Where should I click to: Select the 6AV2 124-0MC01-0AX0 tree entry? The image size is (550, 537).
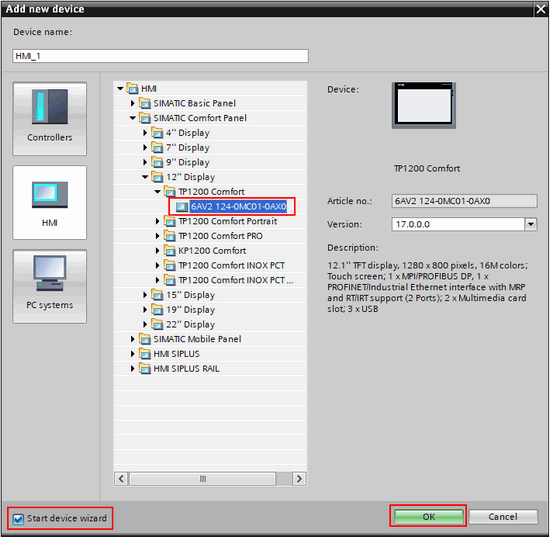click(239, 206)
